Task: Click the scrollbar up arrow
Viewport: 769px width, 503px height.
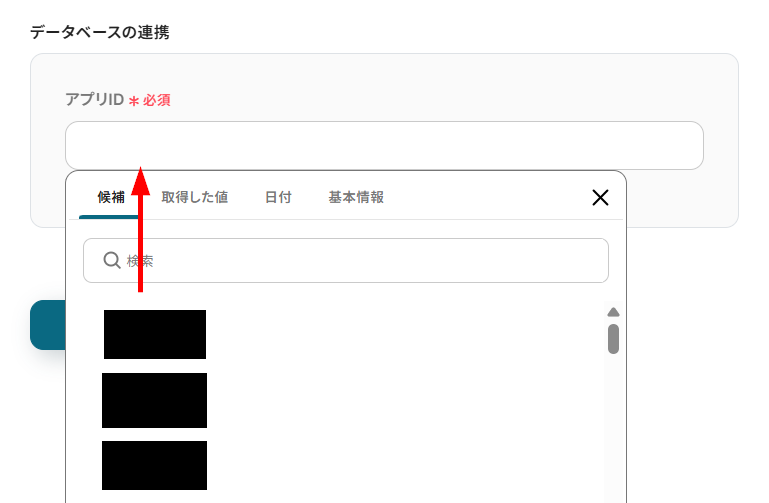Action: tap(613, 312)
